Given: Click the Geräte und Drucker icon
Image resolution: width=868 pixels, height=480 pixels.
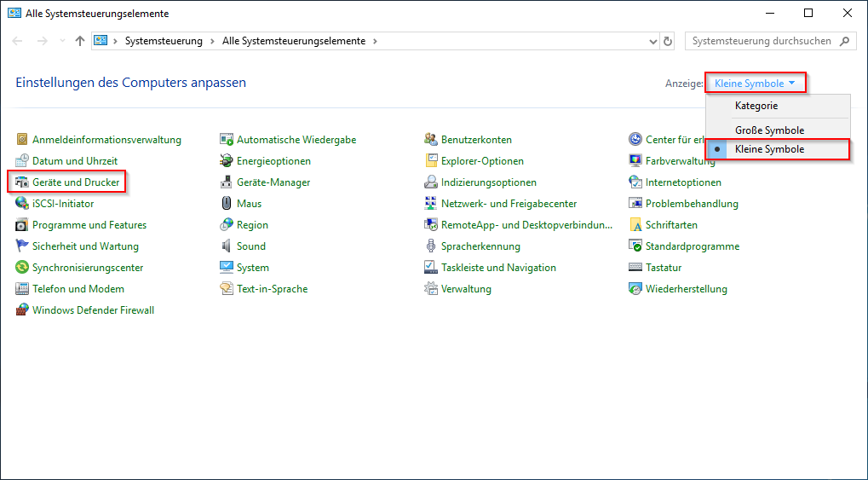Looking at the screenshot, I should (x=22, y=182).
